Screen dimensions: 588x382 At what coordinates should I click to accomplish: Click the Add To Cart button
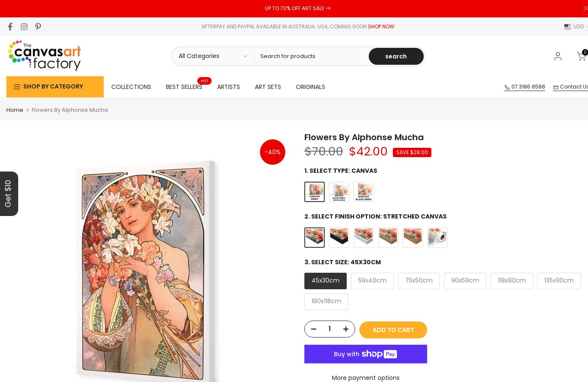click(393, 330)
